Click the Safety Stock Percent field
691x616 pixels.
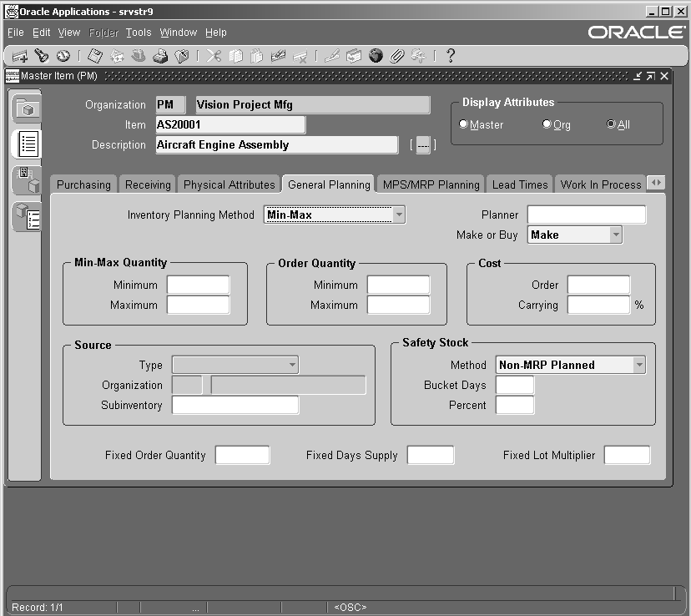tap(515, 405)
